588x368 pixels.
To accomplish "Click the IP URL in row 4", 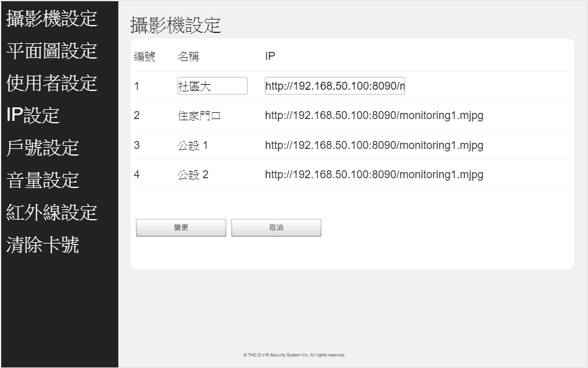I will 374,175.
